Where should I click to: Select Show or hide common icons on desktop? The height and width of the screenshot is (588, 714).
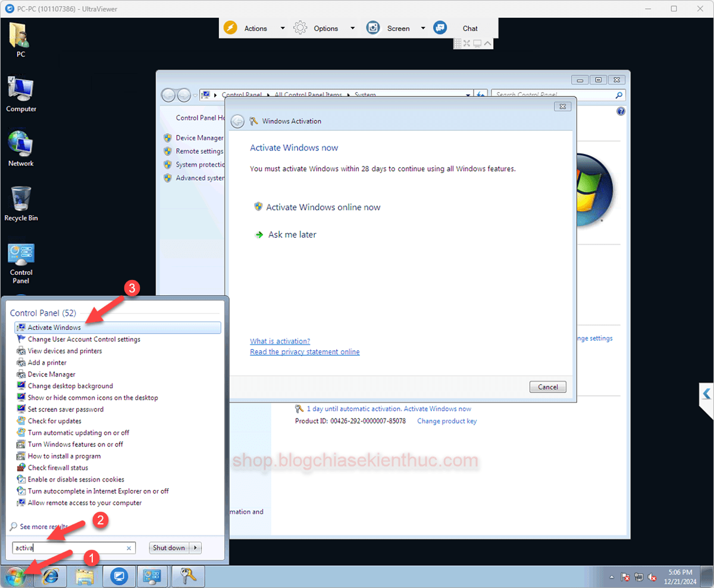coord(93,398)
